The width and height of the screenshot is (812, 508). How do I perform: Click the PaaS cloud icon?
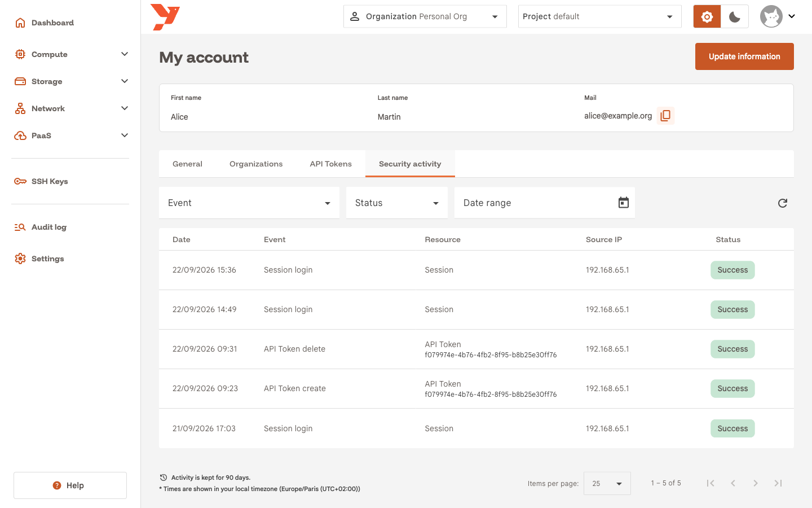point(20,135)
